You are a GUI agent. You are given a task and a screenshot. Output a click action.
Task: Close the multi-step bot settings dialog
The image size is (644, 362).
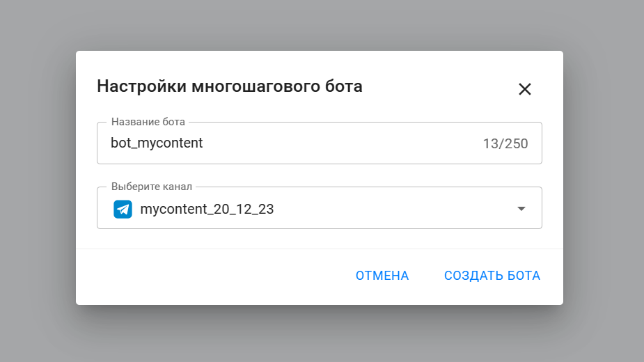tap(525, 89)
